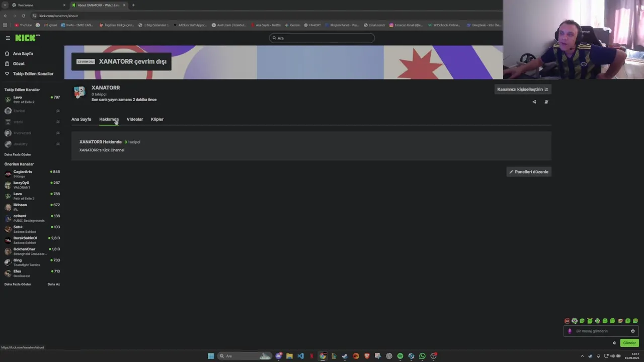Show hidden system tray icons
The width and height of the screenshot is (644, 362).
point(583,356)
